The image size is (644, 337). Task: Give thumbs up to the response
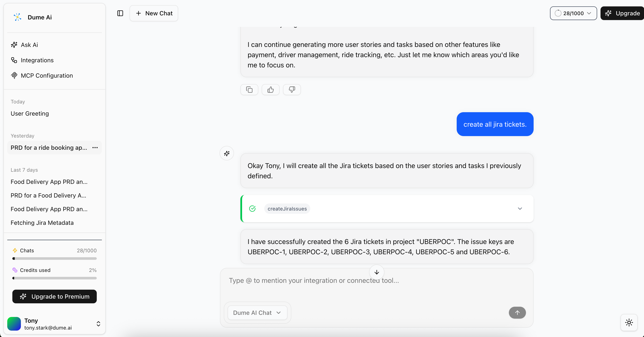270,90
